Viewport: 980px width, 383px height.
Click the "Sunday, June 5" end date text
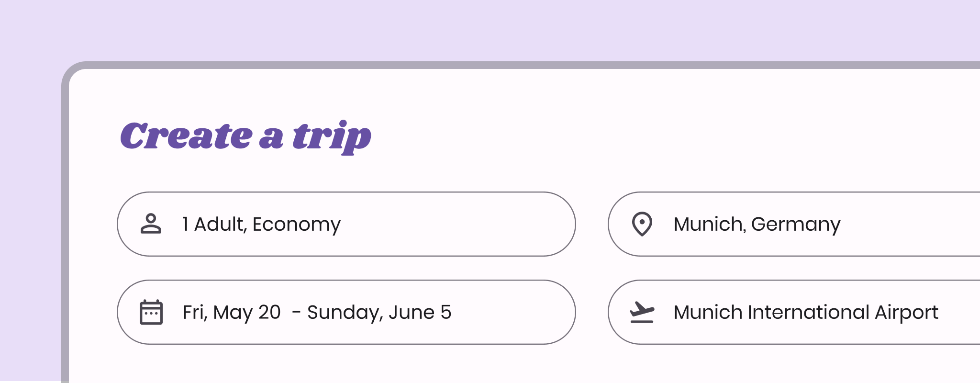click(x=379, y=312)
